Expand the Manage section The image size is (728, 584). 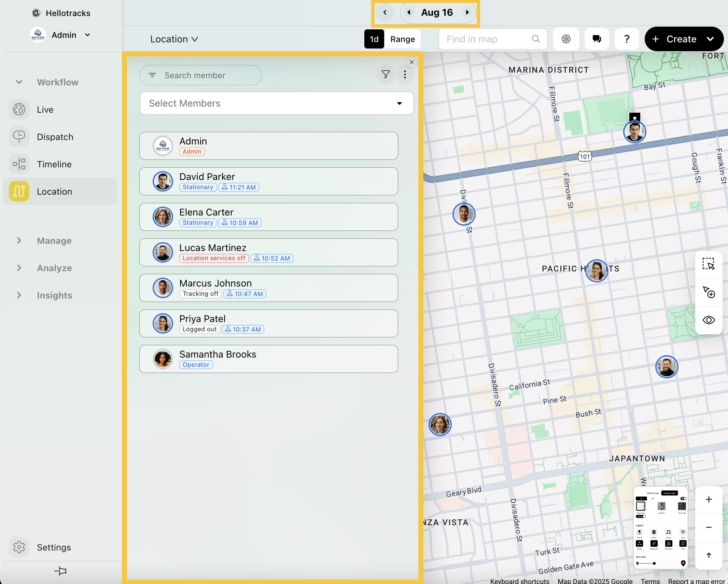pyautogui.click(x=19, y=240)
